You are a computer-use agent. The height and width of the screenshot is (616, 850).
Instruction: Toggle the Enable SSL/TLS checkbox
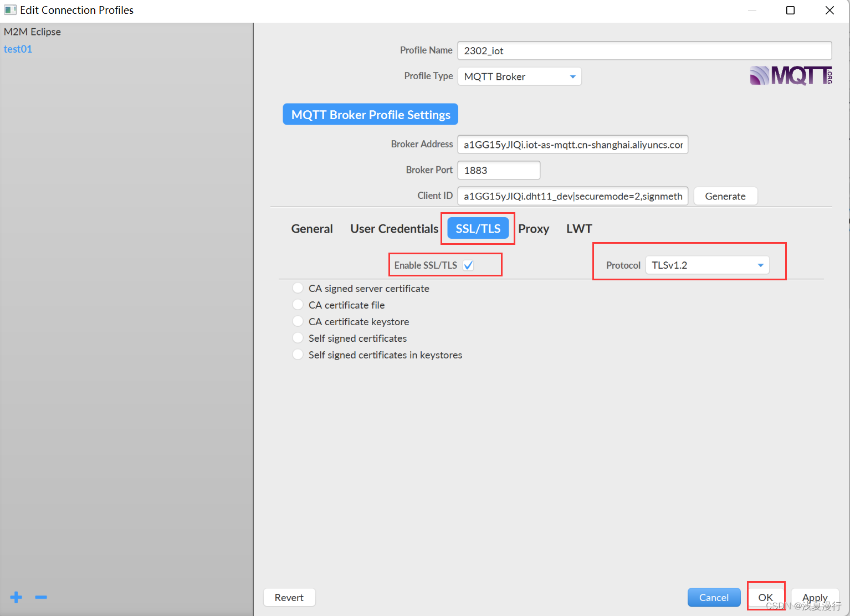pos(468,265)
